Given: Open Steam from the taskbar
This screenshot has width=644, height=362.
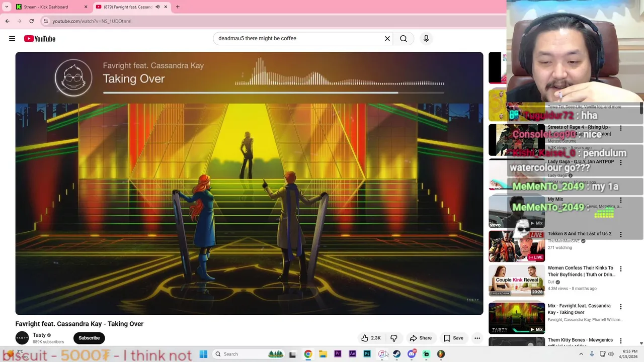Looking at the screenshot, I should coord(396,354).
